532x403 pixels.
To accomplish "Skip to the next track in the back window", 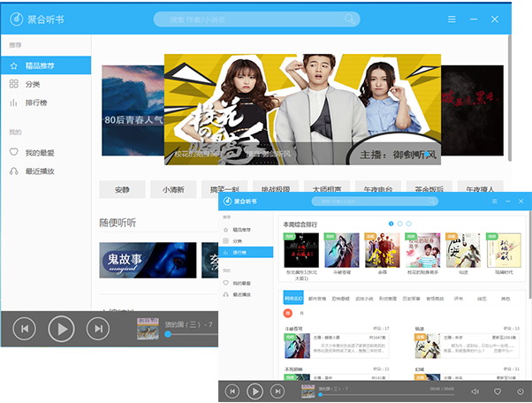I will tap(98, 329).
